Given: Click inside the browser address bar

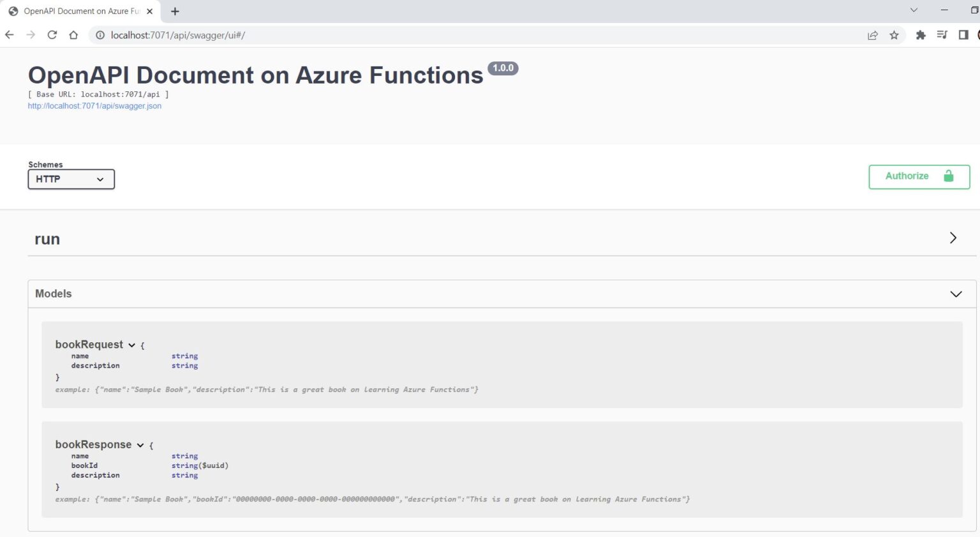Looking at the screenshot, I should pyautogui.click(x=383, y=36).
